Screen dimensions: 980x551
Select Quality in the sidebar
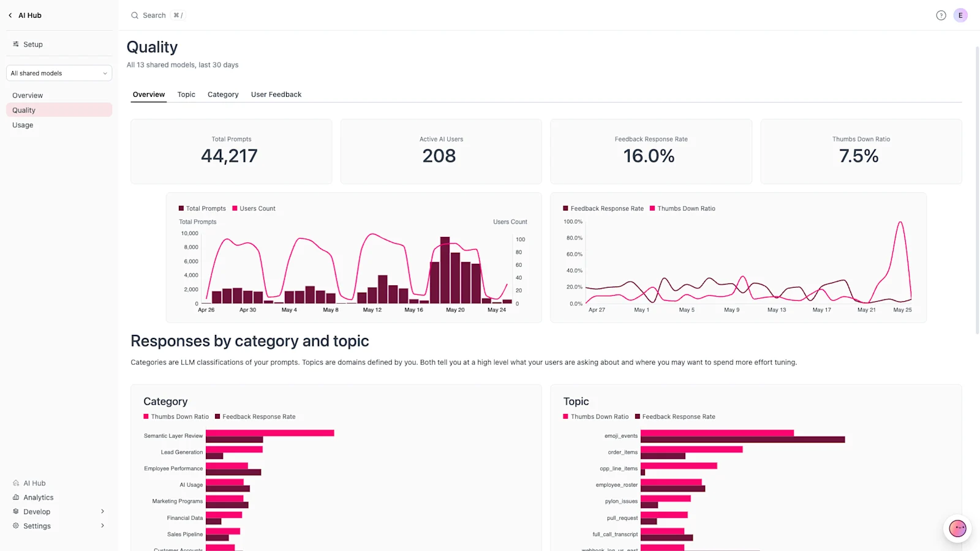pyautogui.click(x=59, y=110)
